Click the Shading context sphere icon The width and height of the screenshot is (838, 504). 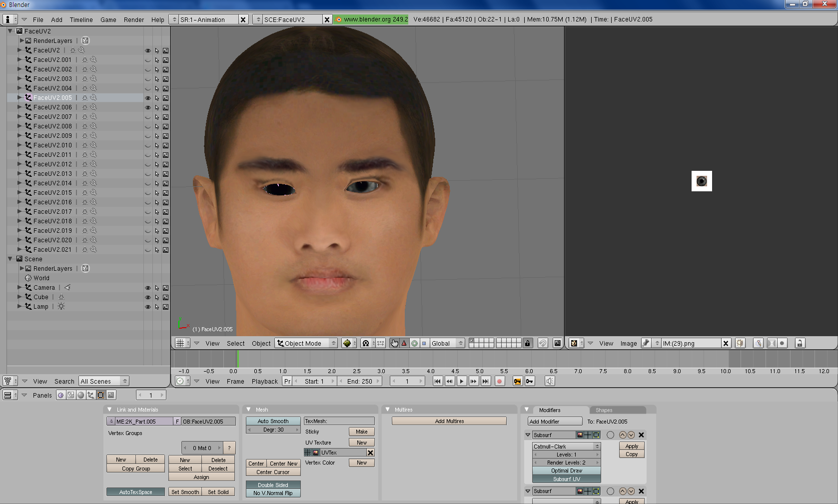point(80,395)
